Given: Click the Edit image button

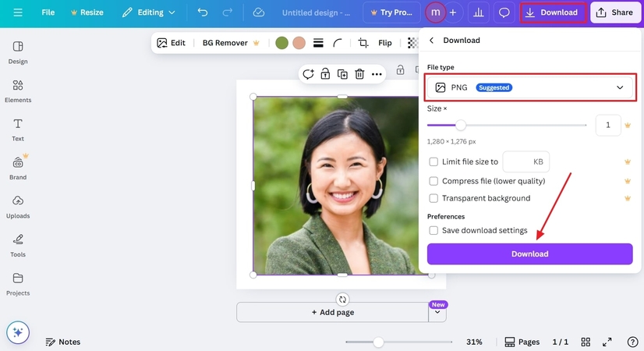Looking at the screenshot, I should (x=172, y=43).
